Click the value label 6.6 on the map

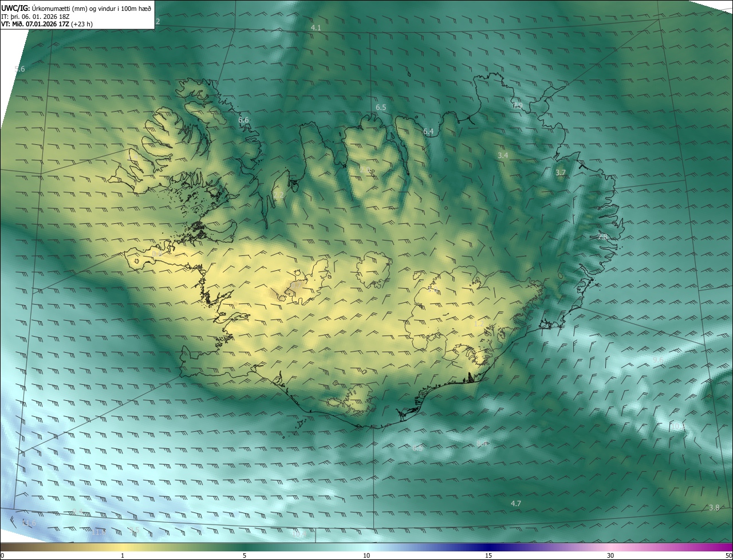[243, 120]
